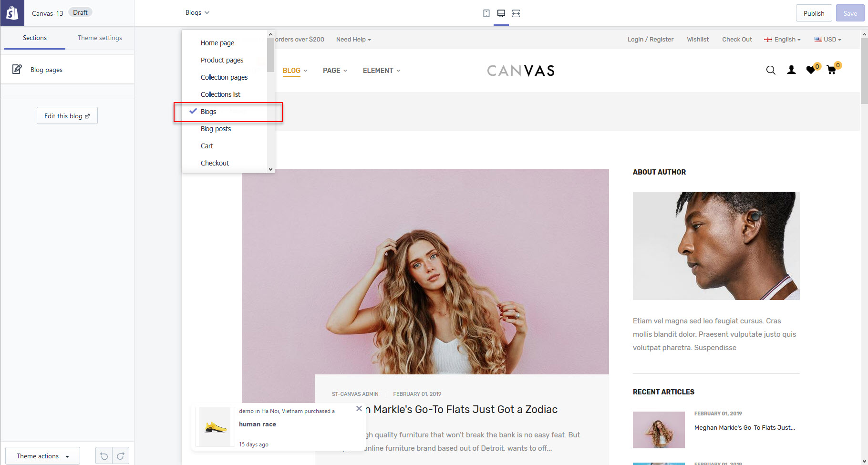Open the Blogs page selector dropdown
This screenshot has width=868, height=465.
coord(197,13)
